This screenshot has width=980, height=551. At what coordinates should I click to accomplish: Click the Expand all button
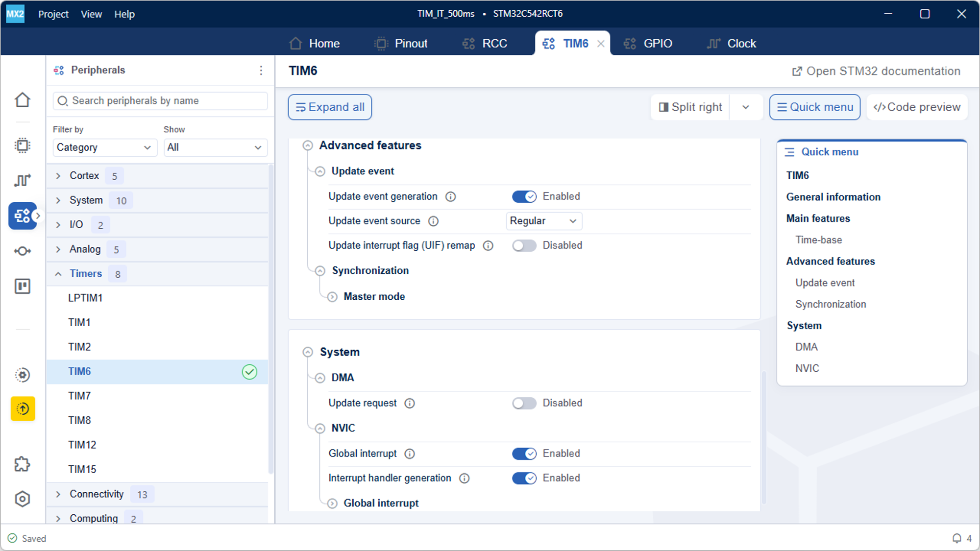point(330,107)
